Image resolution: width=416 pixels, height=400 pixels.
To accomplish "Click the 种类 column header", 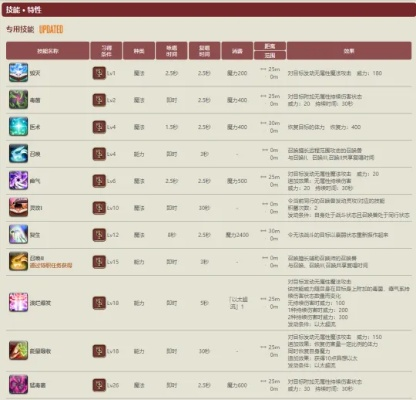I will pos(139,51).
